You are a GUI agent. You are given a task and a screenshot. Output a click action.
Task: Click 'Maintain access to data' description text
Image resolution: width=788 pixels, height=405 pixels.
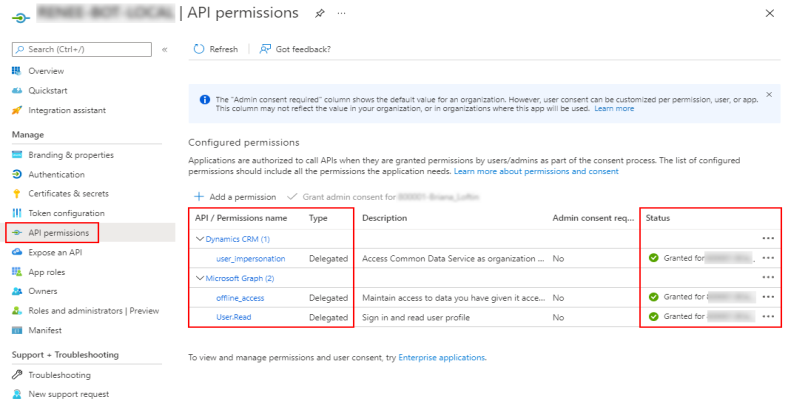click(453, 298)
